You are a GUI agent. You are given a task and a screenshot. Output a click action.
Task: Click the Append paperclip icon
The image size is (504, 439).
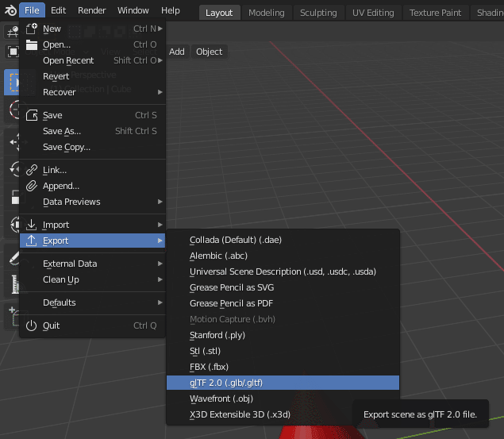[32, 186]
